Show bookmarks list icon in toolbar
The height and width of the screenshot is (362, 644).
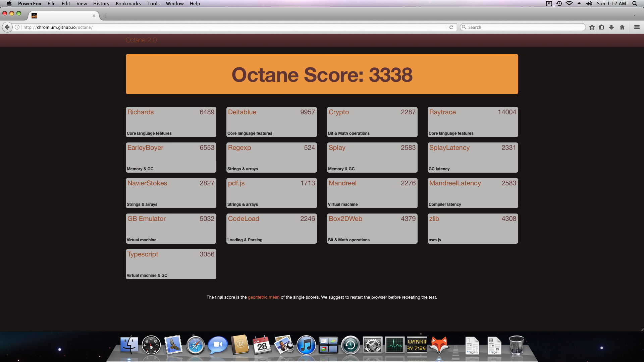pos(601,27)
